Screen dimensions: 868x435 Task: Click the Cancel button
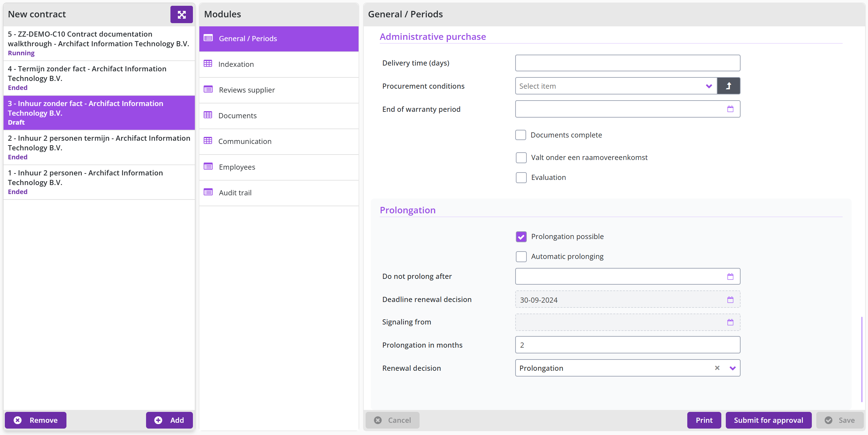pos(392,420)
